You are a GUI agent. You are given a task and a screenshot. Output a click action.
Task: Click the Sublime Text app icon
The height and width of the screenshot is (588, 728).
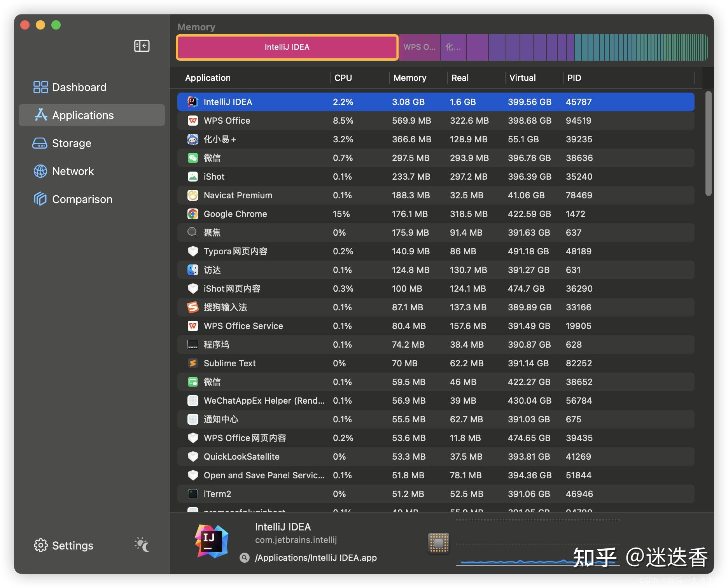pyautogui.click(x=192, y=363)
